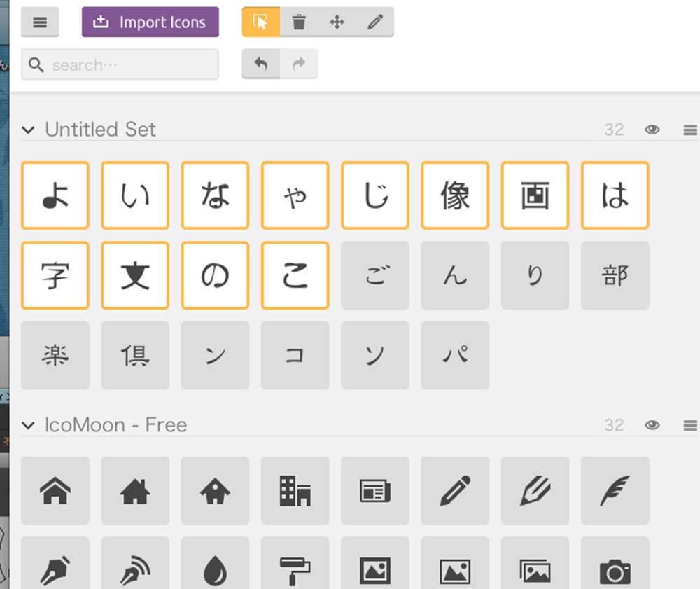Activate the Move tool with arrows icon

pos(337,22)
